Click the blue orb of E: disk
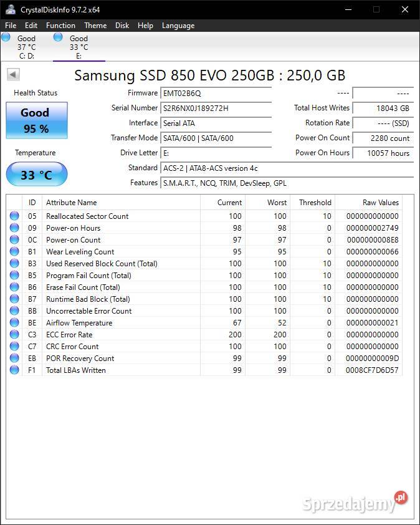This screenshot has width=420, height=525. tap(58, 37)
